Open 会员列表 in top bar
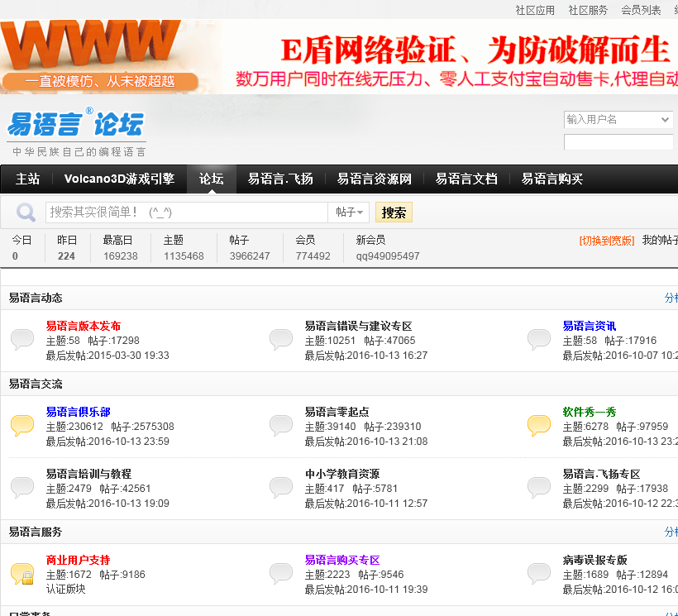Image resolution: width=678 pixels, height=616 pixels. pyautogui.click(x=641, y=11)
